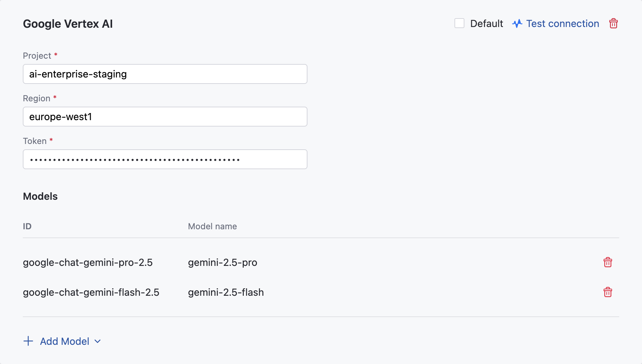Select the google-chat-gemini-pro-2.5 ID cell
642x364 pixels.
click(x=88, y=262)
